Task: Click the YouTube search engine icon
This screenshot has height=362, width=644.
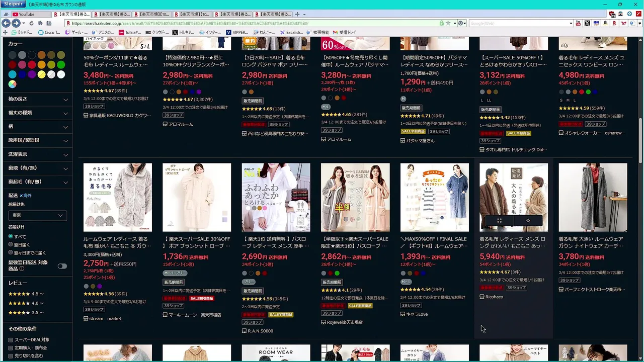Action: tap(578, 23)
